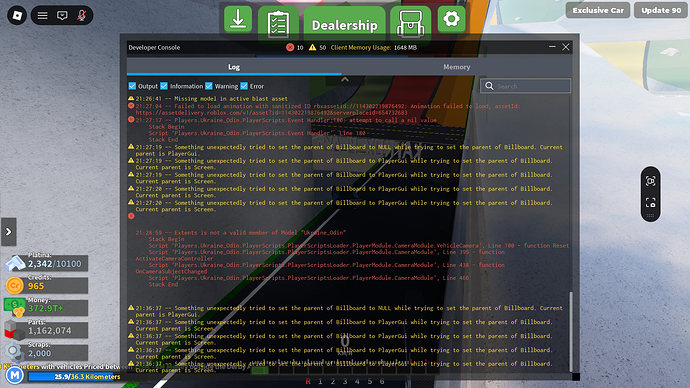This screenshot has width=690, height=388.
Task: Click the Update 90 button
Action: pos(661,10)
